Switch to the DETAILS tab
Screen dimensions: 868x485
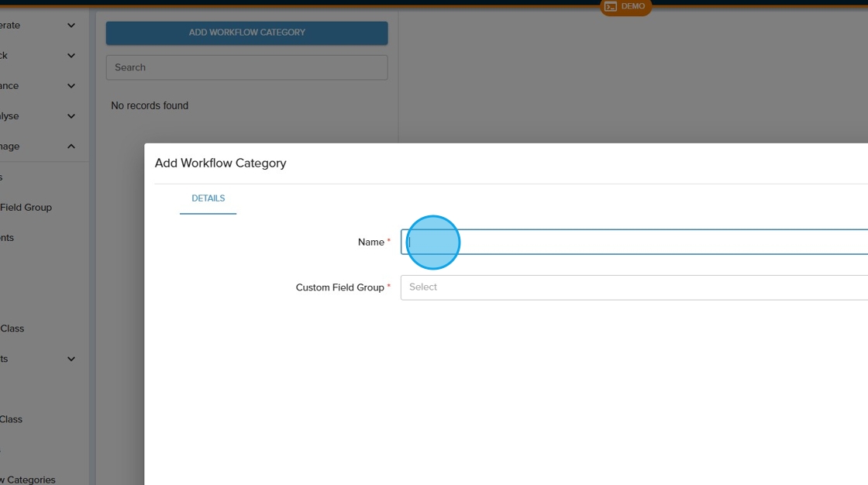[208, 198]
